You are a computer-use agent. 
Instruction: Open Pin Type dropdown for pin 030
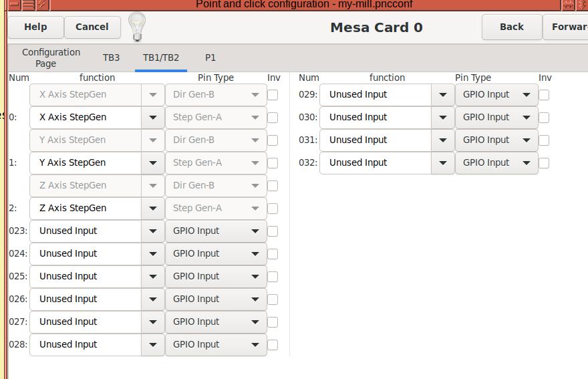coord(496,118)
